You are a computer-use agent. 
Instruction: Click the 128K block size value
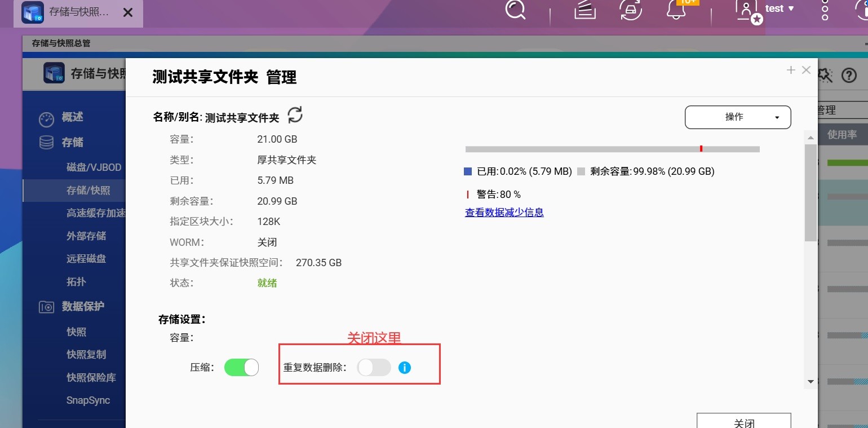(x=269, y=222)
